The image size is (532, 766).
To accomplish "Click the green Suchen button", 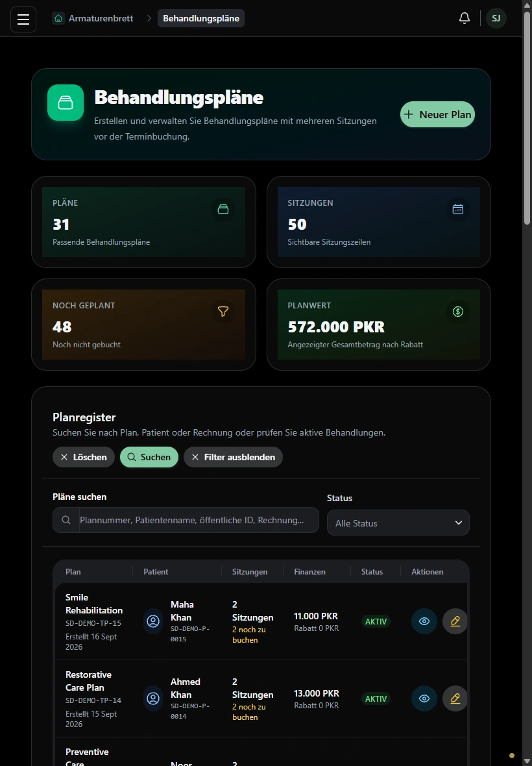I will pyautogui.click(x=149, y=457).
